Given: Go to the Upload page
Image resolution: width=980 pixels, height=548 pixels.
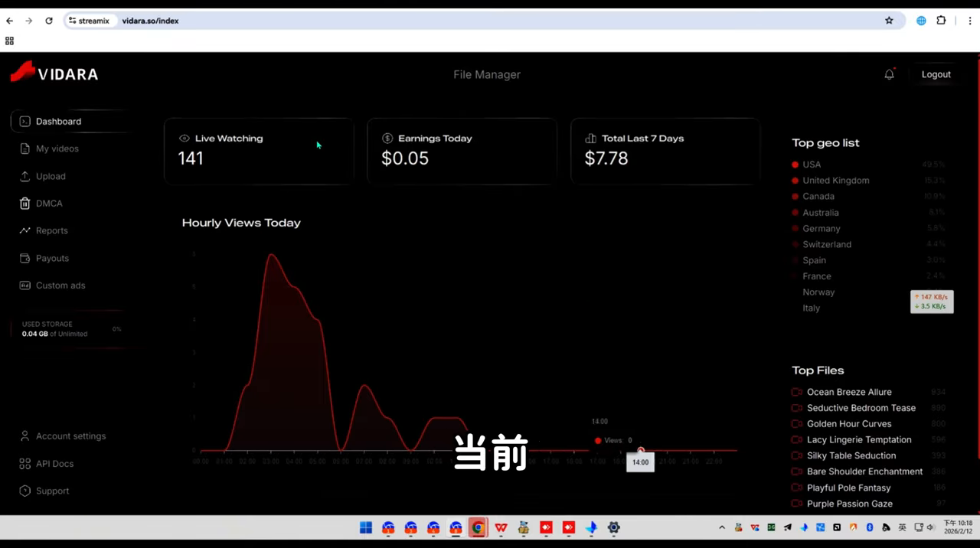Looking at the screenshot, I should [51, 176].
